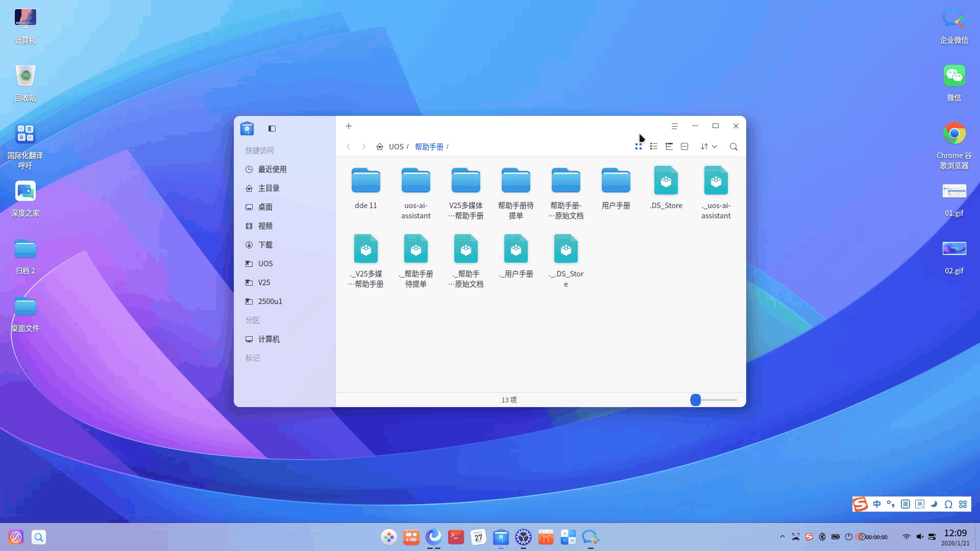980x551 pixels.
Task: Select the .DS_Store file icon
Action: coord(666,181)
